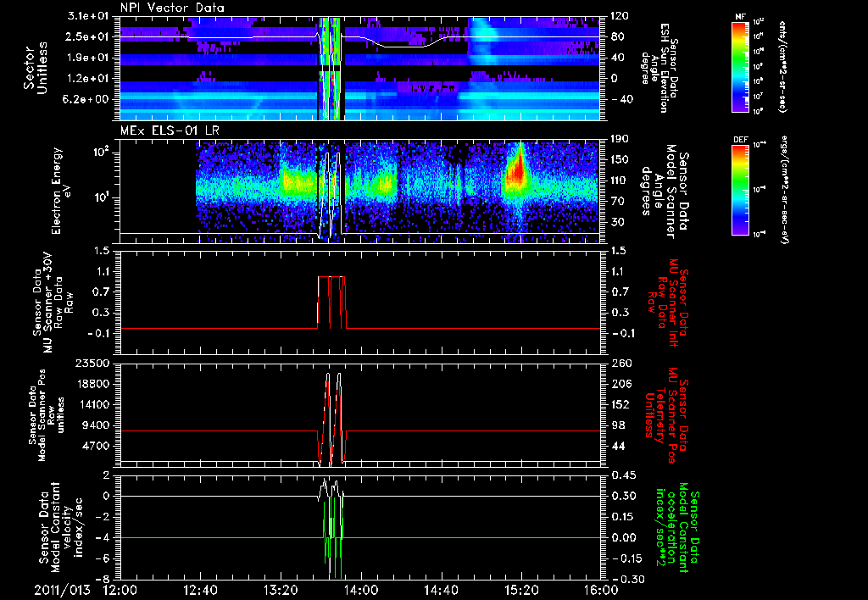Click the 110 degree scanner angle tick
868x600 pixels.
[x=619, y=181]
